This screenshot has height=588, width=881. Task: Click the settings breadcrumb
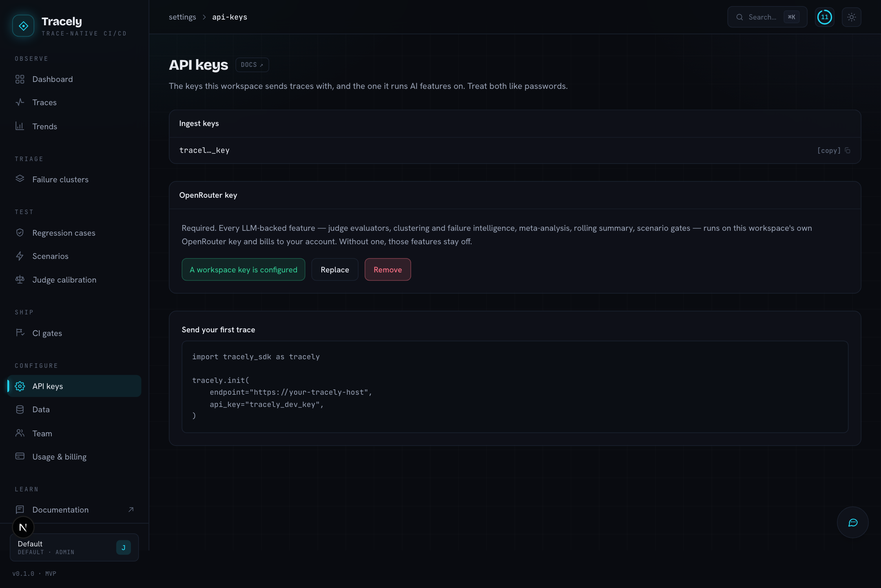(x=182, y=17)
